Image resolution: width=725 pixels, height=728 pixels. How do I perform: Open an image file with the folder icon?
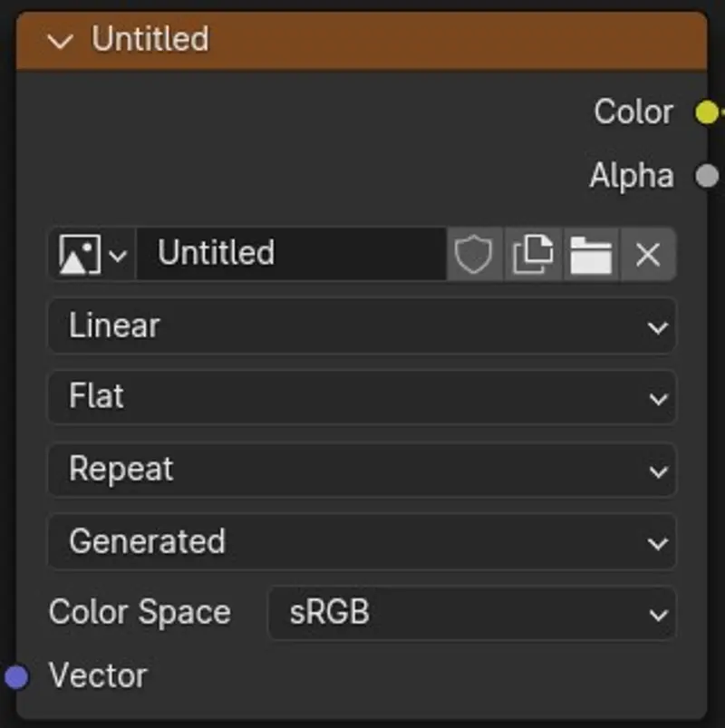591,254
